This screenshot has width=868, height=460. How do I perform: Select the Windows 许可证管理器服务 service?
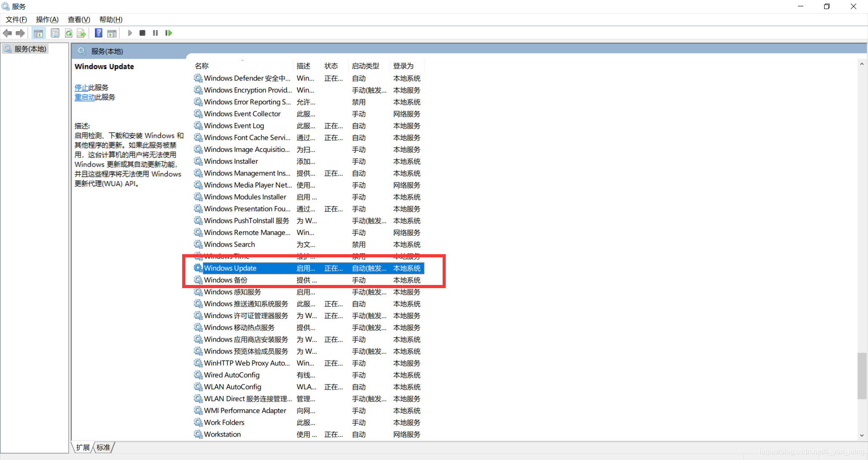point(309,316)
